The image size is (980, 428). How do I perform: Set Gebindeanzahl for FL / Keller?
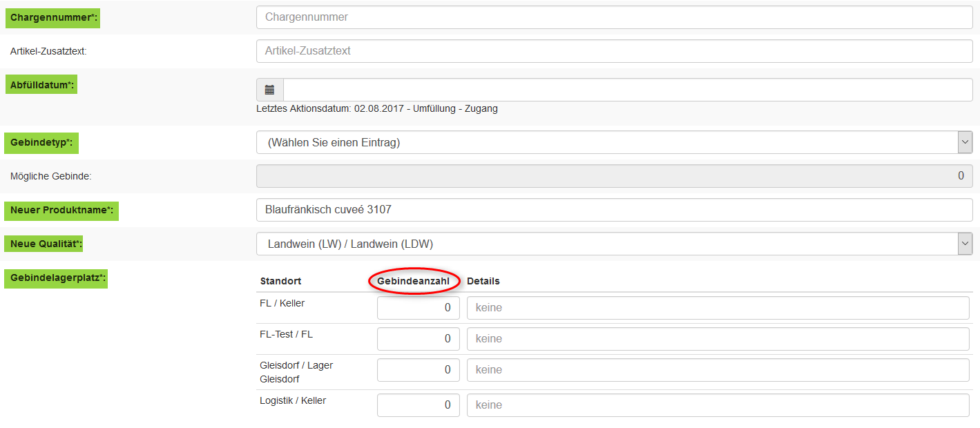click(418, 308)
